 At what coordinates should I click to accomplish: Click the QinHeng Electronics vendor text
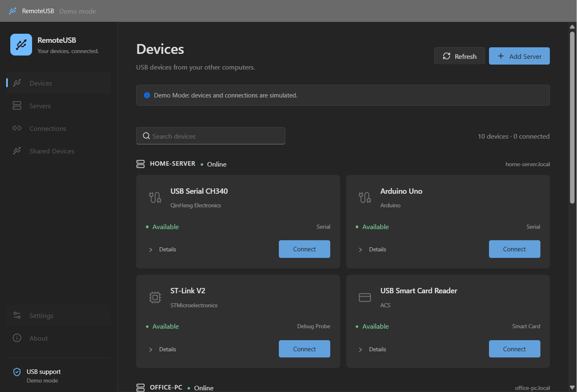click(x=196, y=205)
